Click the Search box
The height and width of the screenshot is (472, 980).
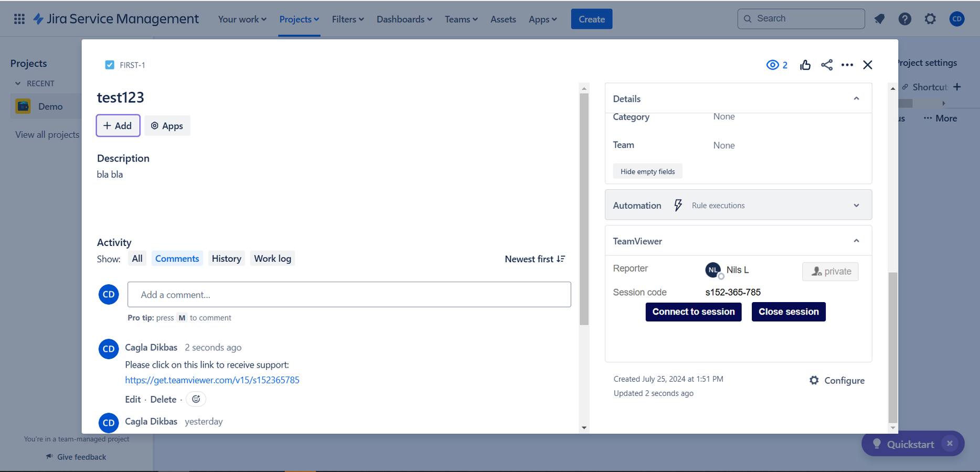801,19
